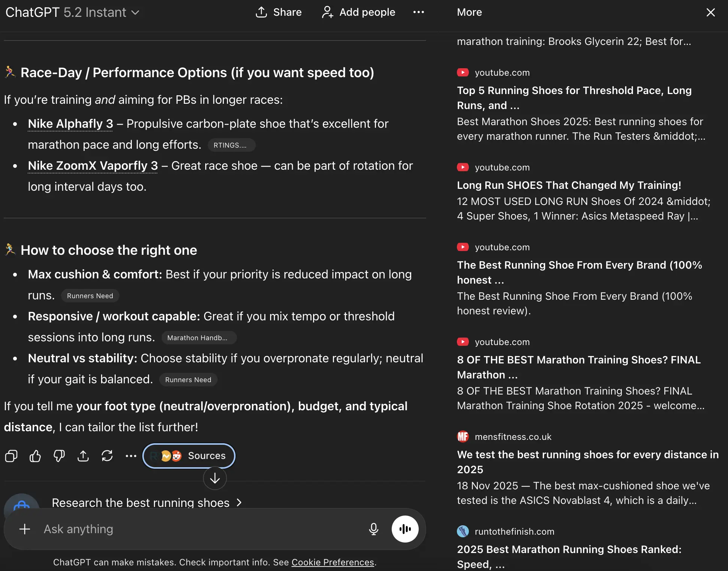The height and width of the screenshot is (571, 728).
Task: Toggle the Sources panel button
Action: [189, 456]
